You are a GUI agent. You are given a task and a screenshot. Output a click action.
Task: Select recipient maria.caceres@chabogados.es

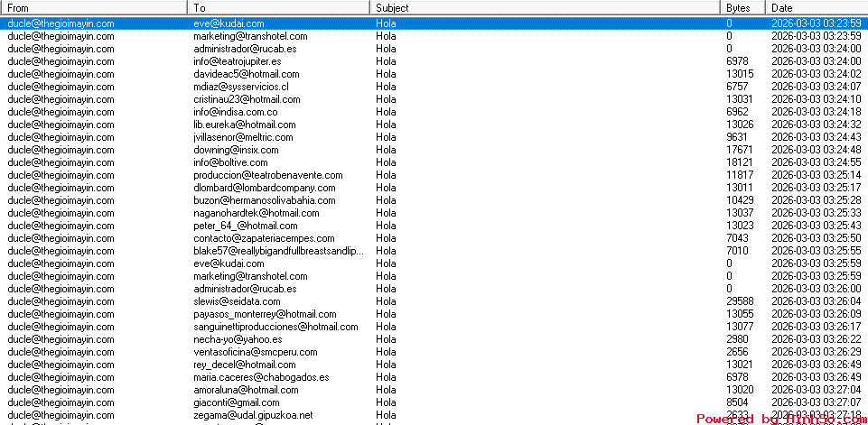261,377
